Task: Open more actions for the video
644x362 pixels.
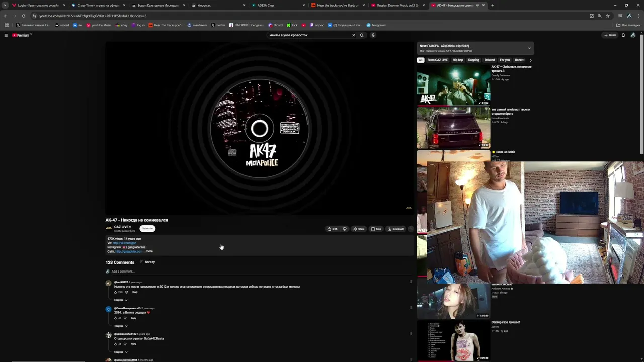Action: coord(411,229)
